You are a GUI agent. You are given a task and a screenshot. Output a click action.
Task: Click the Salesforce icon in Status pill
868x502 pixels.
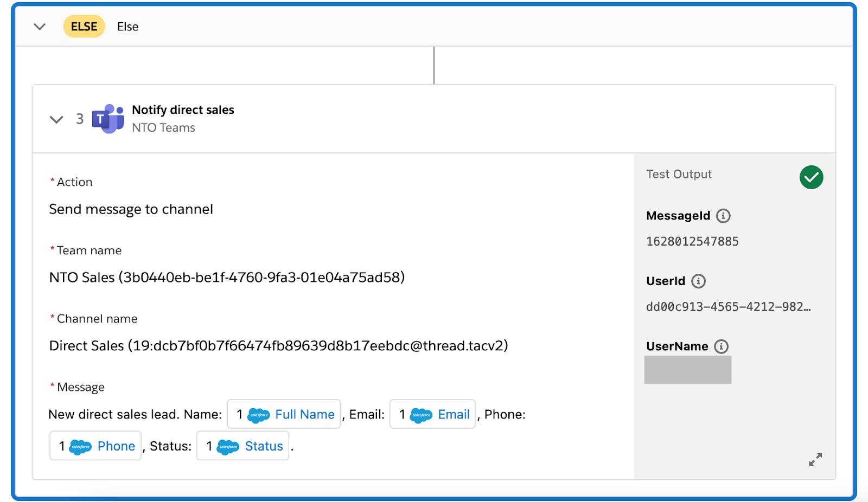pyautogui.click(x=228, y=447)
